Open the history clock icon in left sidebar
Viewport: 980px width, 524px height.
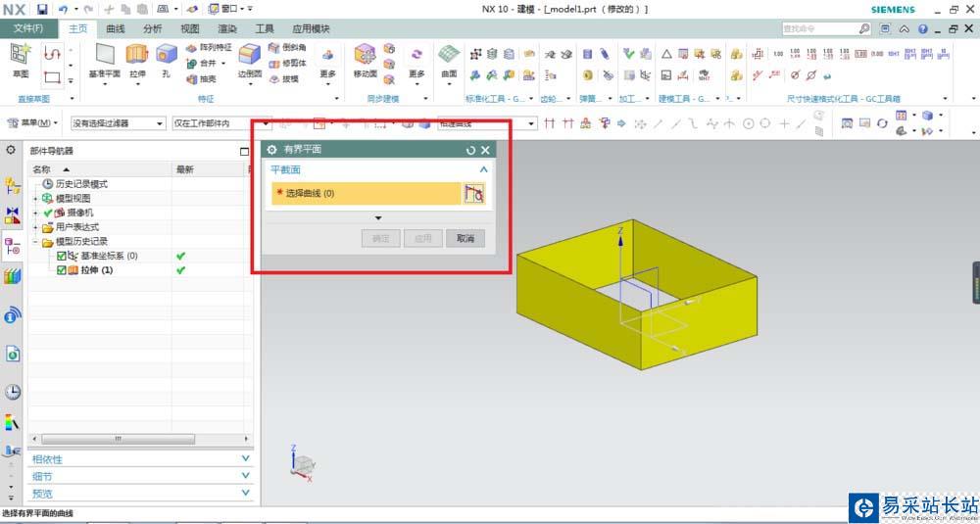pos(13,392)
